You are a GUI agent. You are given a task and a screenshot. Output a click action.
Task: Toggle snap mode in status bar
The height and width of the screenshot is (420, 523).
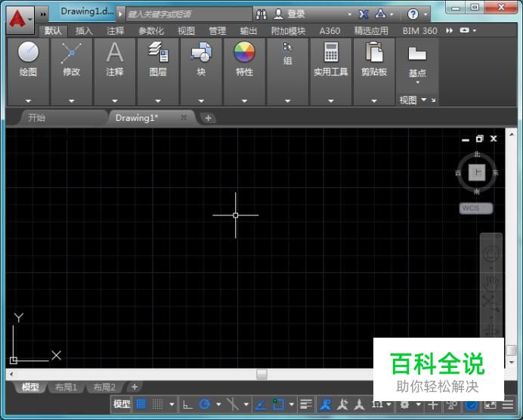click(158, 405)
